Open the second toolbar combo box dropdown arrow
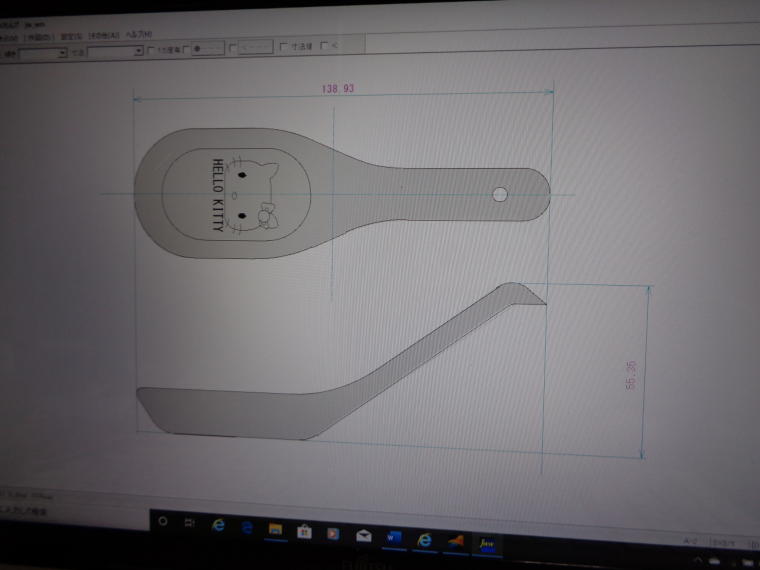Viewport: 760px width, 570px height. point(139,51)
